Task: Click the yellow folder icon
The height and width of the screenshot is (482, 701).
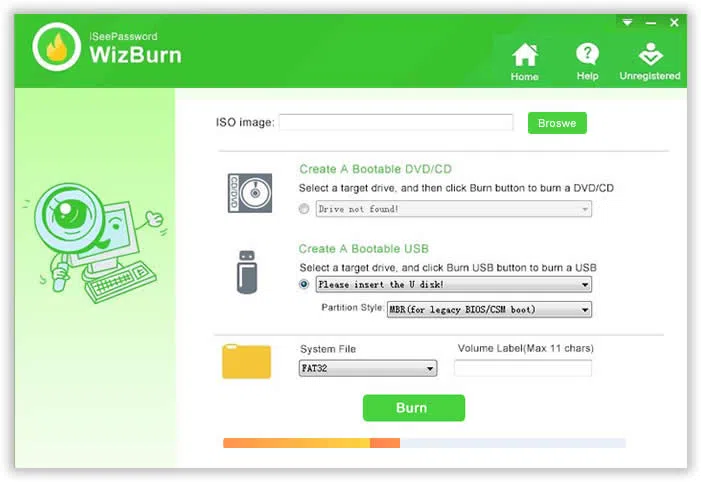Action: coord(247,361)
